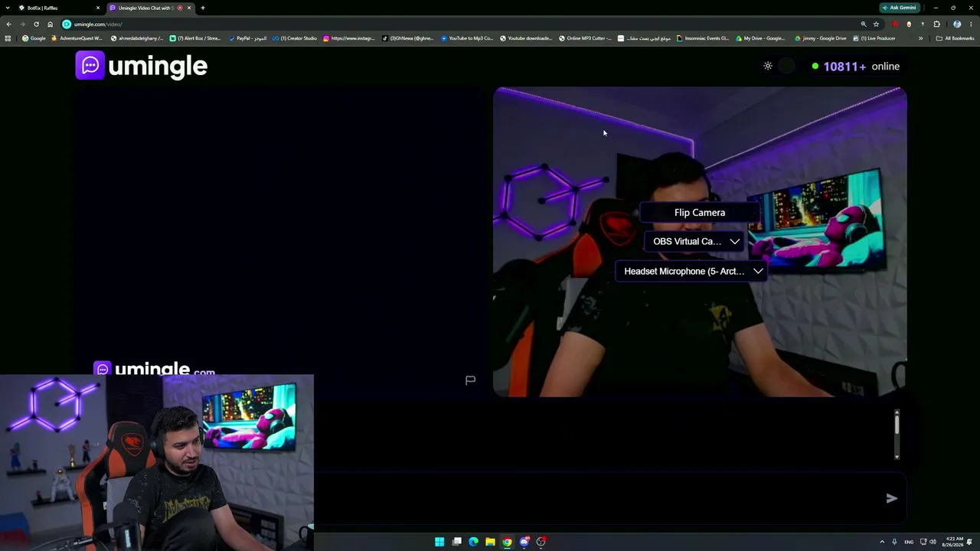Screen dimensions: 980x551
Task: Click the microphone icon in system tray
Action: coord(894,542)
